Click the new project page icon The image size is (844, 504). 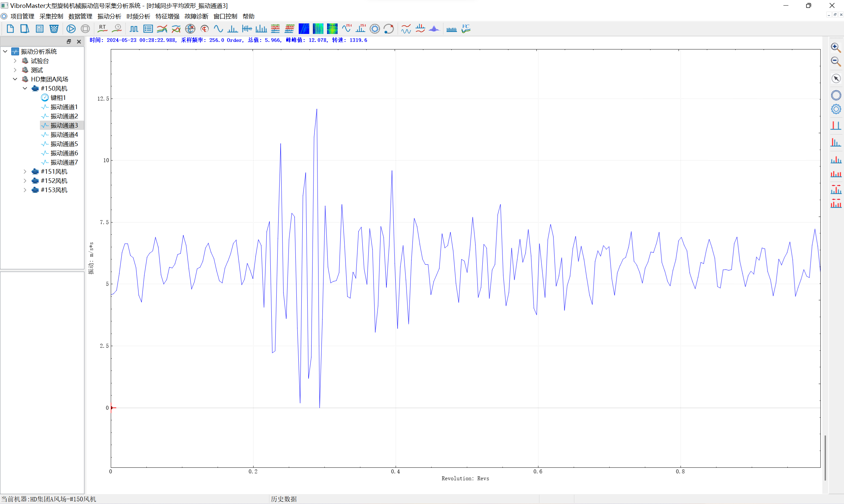point(10,29)
